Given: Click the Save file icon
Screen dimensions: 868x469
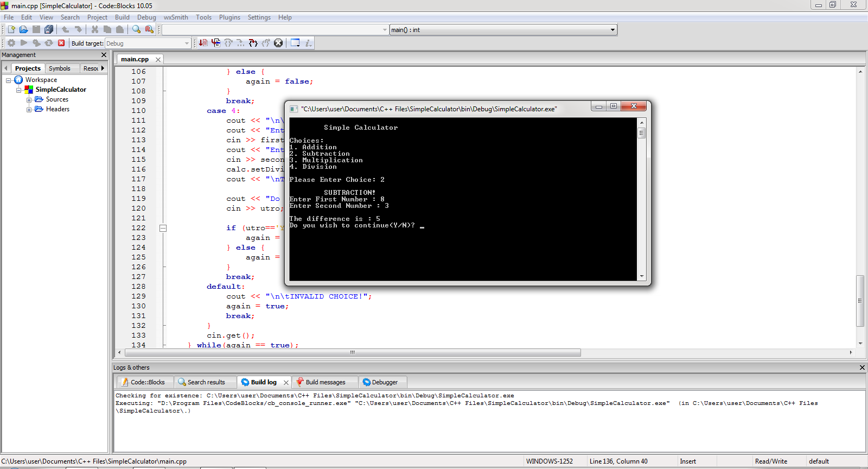Looking at the screenshot, I should (x=36, y=29).
